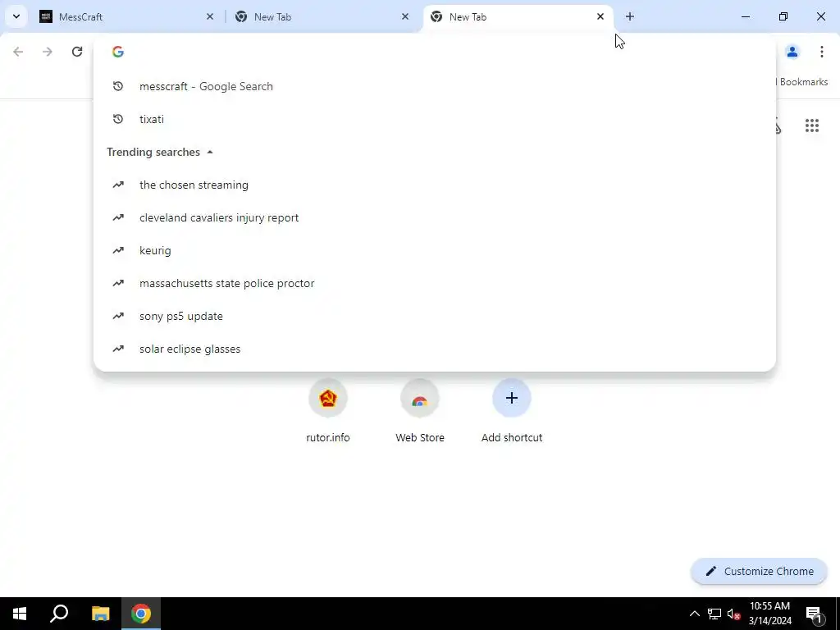Restore down the Chrome window
This screenshot has height=630, width=840.
(783, 16)
